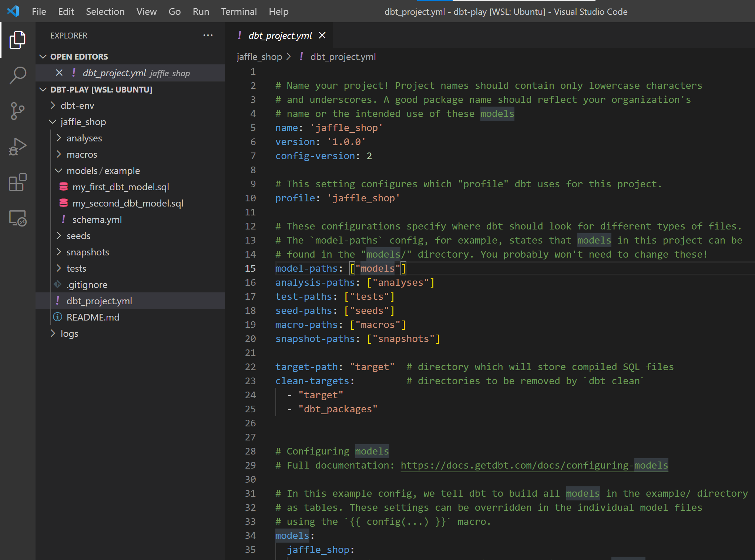Close the dbt_project.yml editor tab
The image size is (755, 560).
pyautogui.click(x=322, y=35)
